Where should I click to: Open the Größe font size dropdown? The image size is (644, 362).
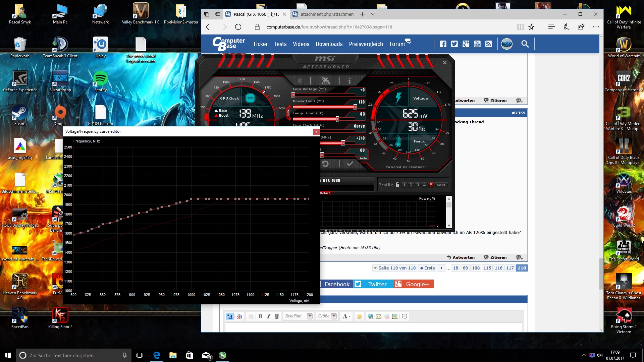(327, 316)
